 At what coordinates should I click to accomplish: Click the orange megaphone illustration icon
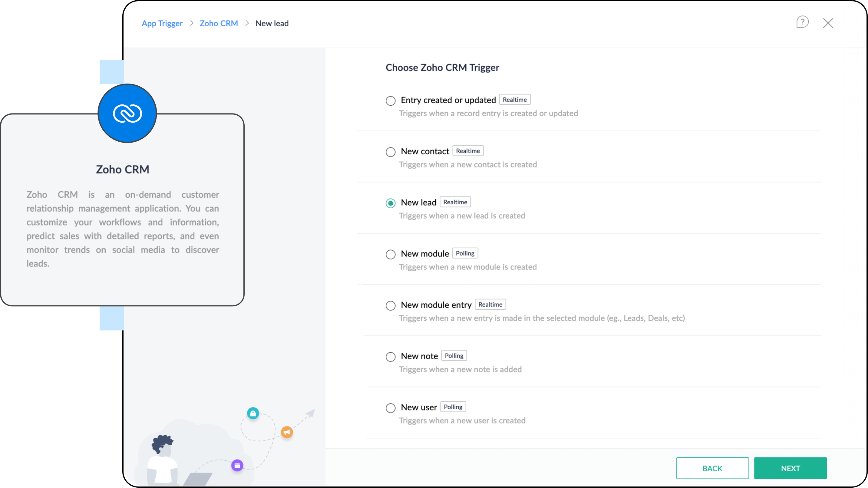287,432
